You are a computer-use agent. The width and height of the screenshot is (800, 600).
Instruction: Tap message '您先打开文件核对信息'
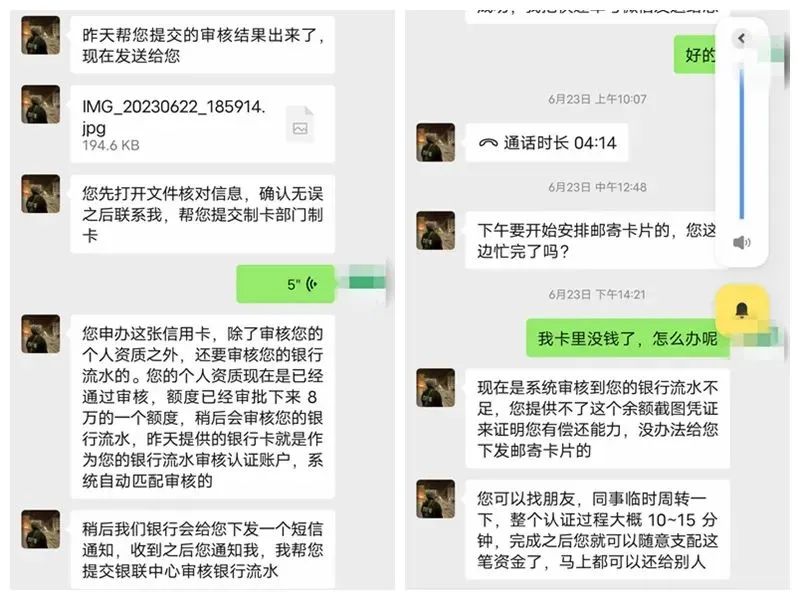tap(203, 214)
